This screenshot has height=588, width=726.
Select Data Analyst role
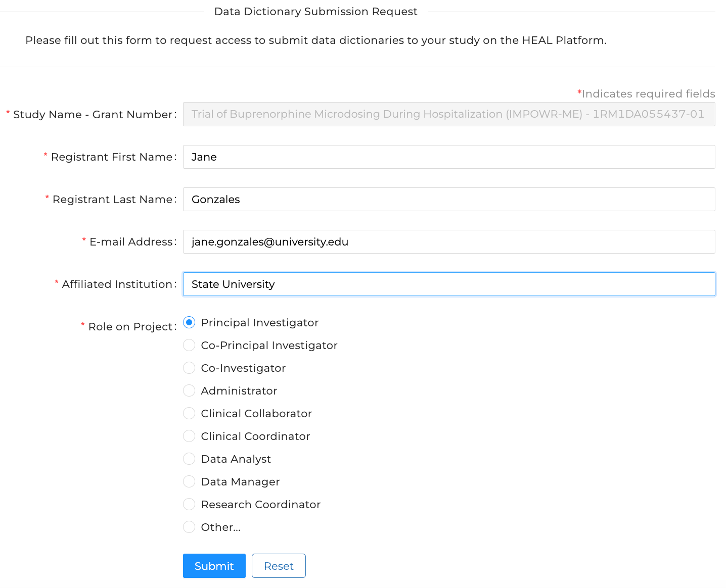tap(189, 459)
